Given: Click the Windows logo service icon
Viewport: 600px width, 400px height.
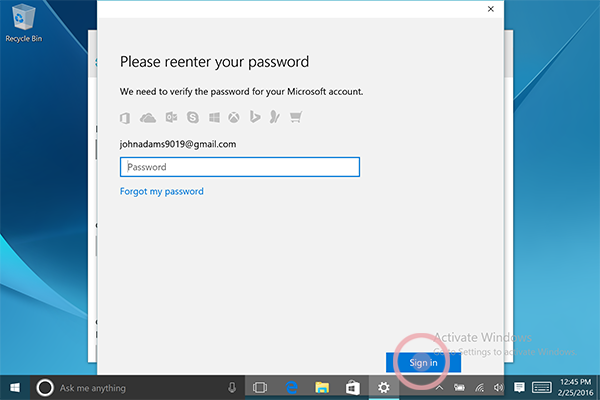Looking at the screenshot, I should [x=214, y=117].
